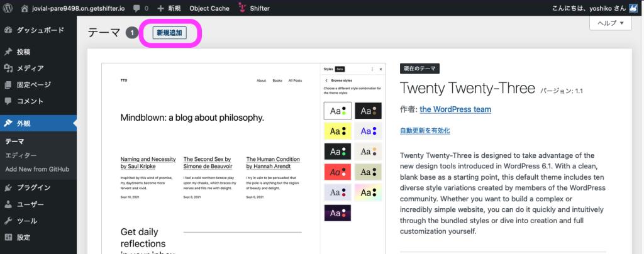Open the WordPress team author link
Screen dimensions: 644x254
pyautogui.click(x=455, y=109)
